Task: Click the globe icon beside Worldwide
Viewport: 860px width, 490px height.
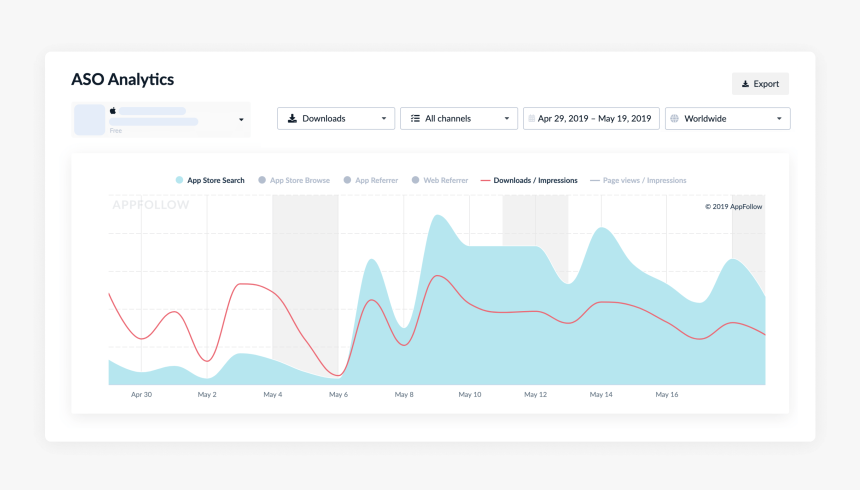Action: [x=675, y=119]
